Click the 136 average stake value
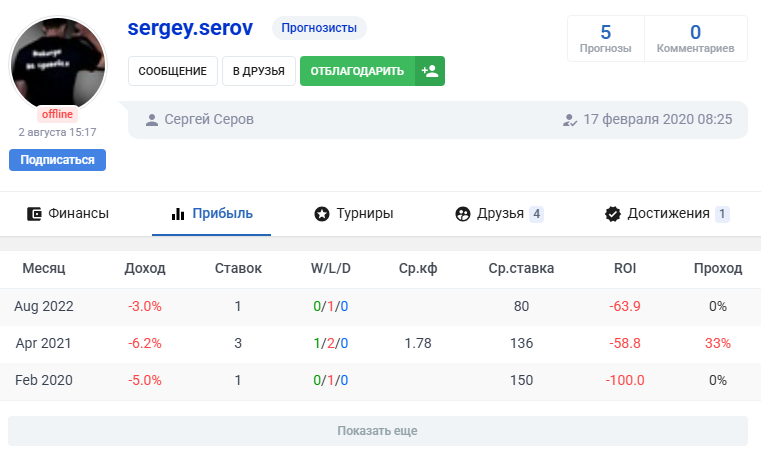The width and height of the screenshot is (761, 452). [521, 343]
